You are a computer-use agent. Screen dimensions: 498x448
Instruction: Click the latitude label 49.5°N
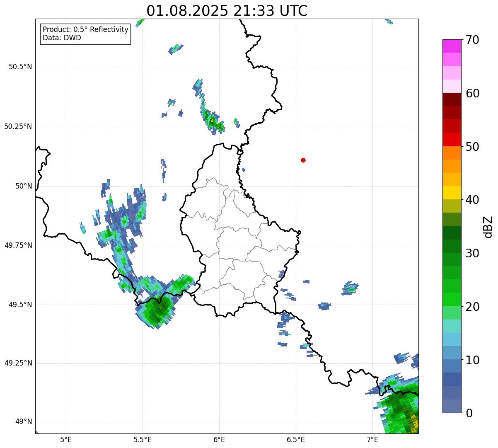pos(20,305)
